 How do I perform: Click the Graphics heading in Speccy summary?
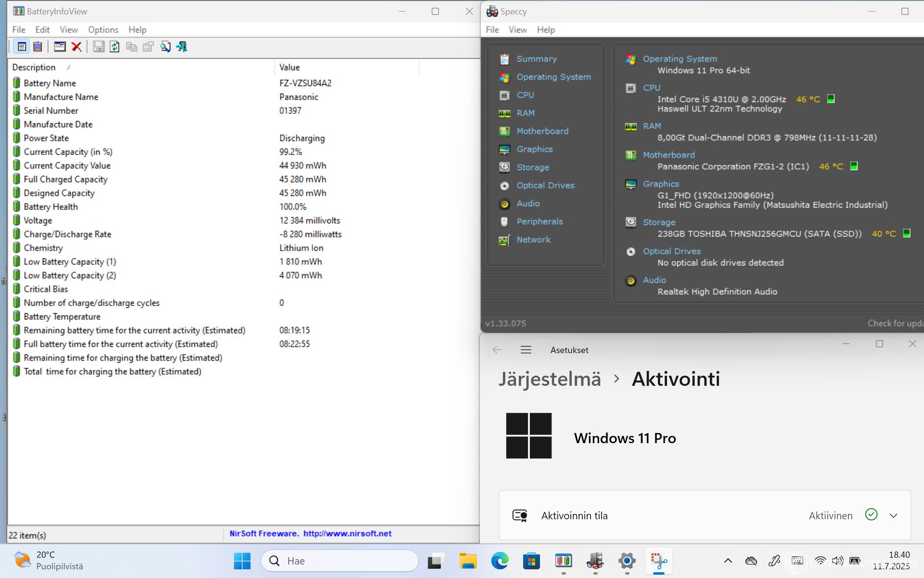point(661,184)
